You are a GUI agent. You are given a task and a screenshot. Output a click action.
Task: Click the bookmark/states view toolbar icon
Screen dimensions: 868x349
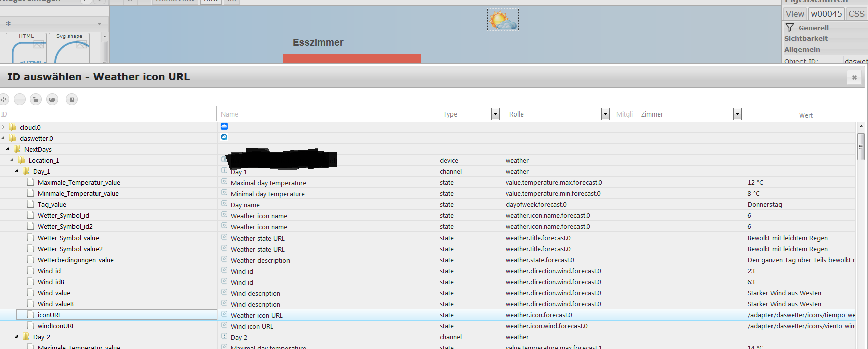coord(72,99)
